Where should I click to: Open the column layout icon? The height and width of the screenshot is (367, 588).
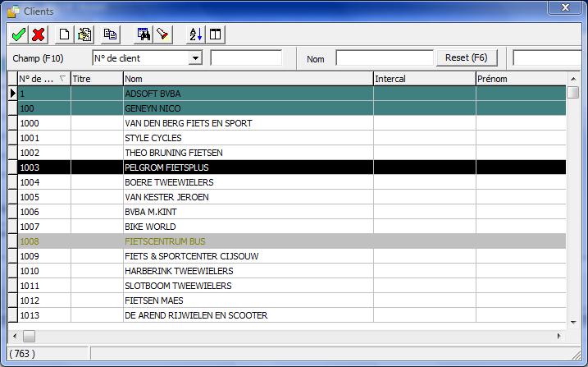tap(215, 34)
